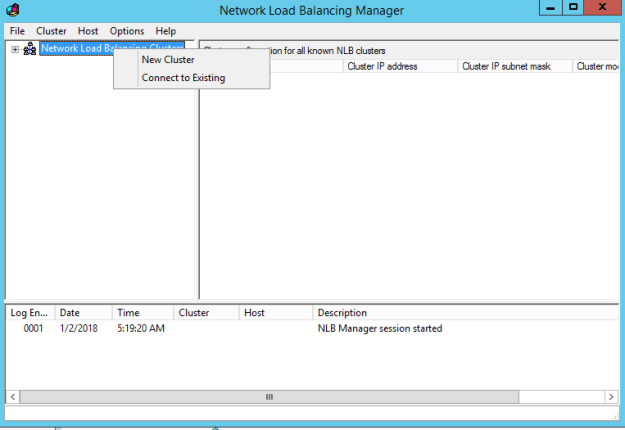Choose Connect to Existing from context menu

[183, 78]
